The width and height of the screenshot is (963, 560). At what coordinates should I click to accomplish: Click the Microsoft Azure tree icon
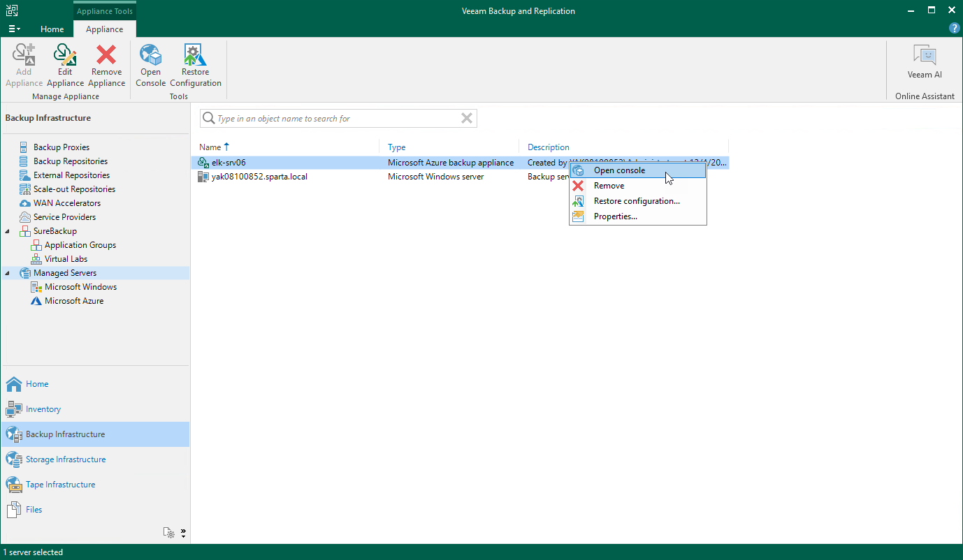36,301
